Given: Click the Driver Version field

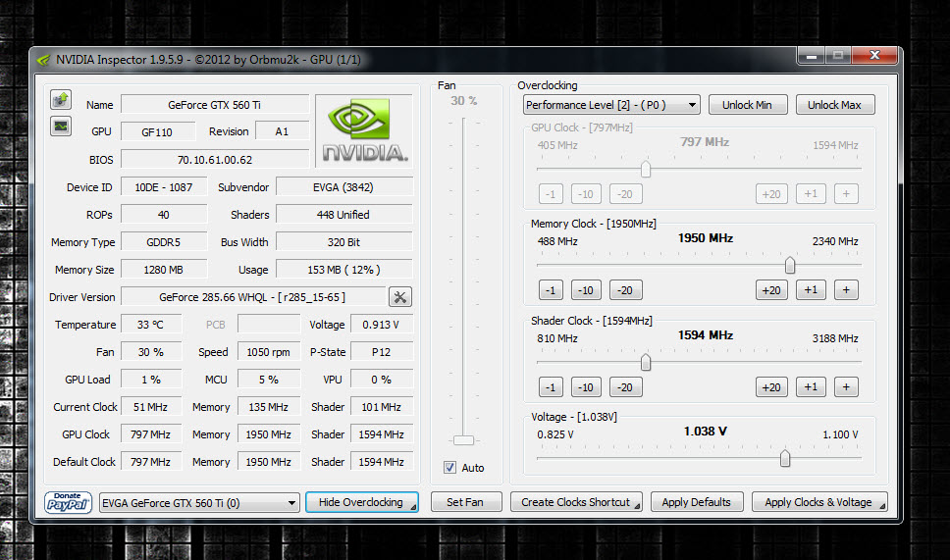Looking at the screenshot, I should click(252, 297).
